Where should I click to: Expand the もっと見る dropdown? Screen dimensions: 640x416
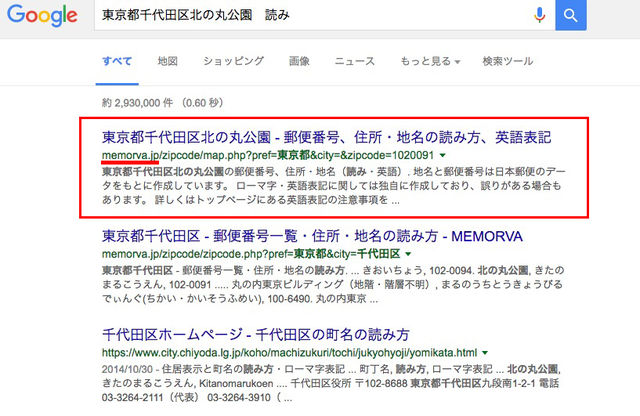[x=430, y=61]
